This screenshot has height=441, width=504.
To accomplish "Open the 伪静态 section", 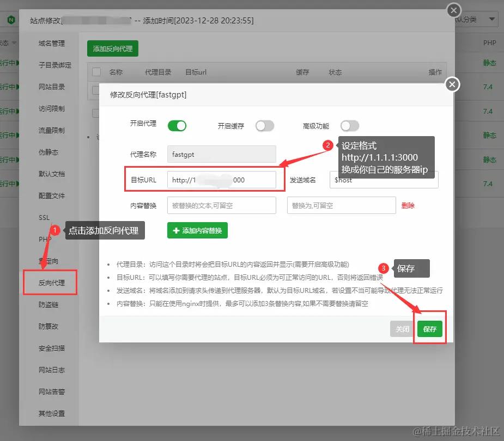I will tap(50, 152).
